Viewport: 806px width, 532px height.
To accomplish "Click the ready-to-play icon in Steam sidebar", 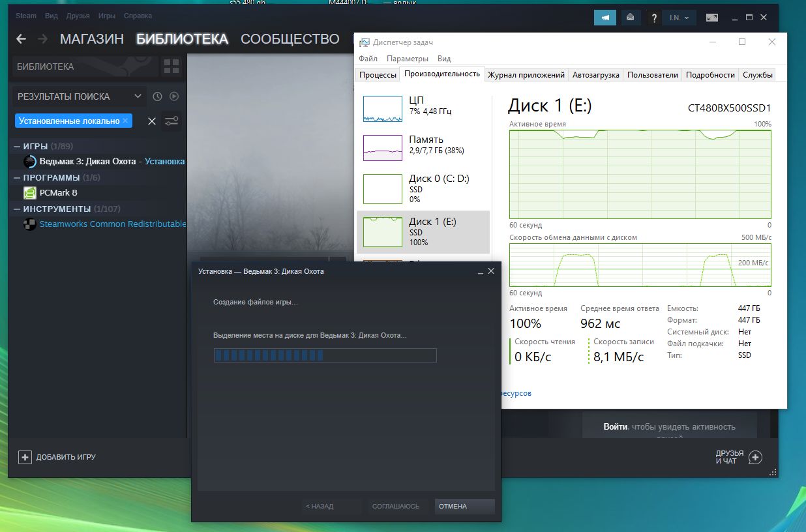I will click(174, 96).
